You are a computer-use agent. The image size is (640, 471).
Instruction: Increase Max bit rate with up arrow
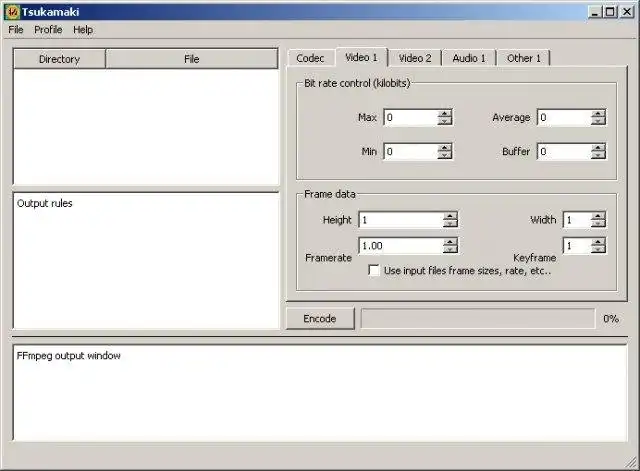(445, 113)
